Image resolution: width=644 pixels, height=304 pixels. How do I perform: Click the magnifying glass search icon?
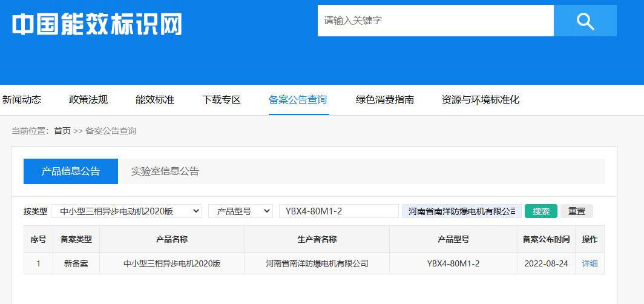[585, 21]
